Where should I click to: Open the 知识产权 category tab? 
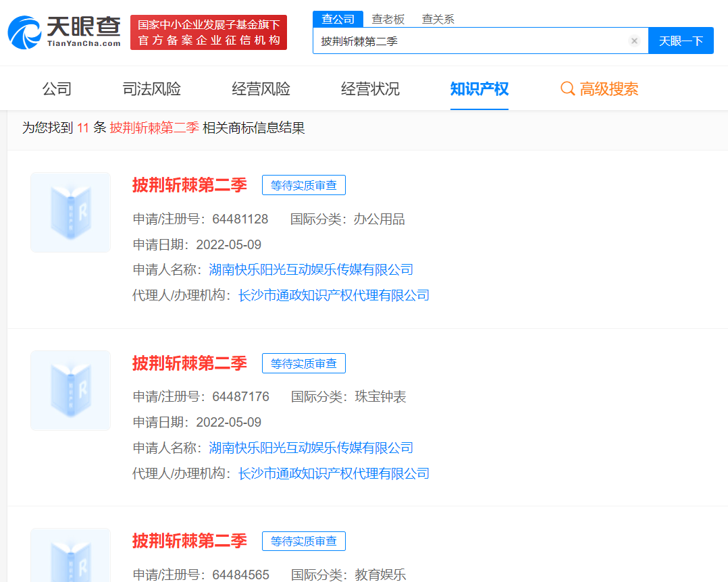(x=479, y=88)
